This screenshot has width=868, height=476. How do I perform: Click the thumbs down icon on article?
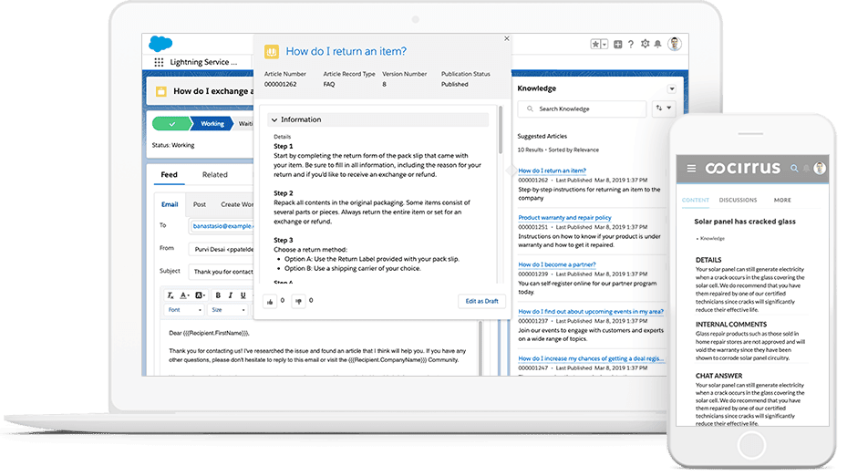click(297, 300)
